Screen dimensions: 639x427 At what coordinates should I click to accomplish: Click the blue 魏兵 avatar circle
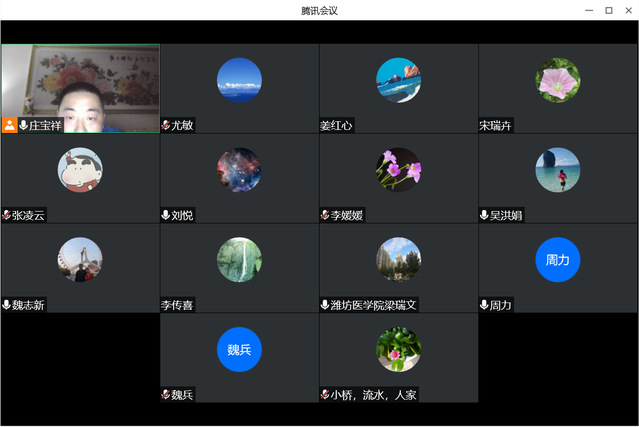239,349
